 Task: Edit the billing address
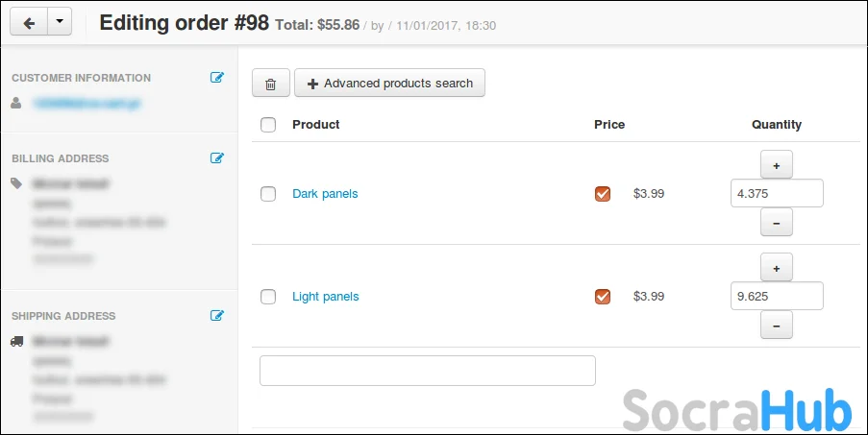[217, 158]
